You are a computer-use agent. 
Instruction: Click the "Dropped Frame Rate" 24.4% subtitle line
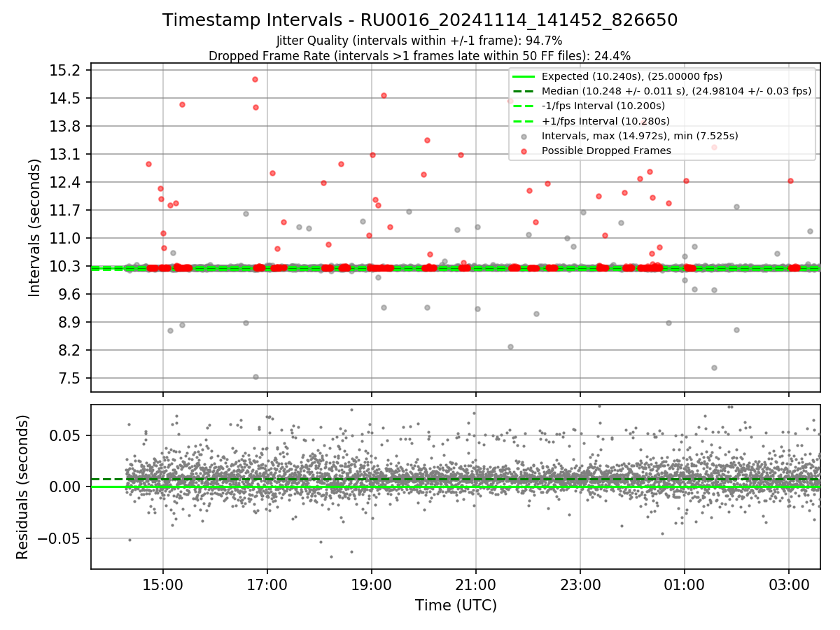point(420,56)
